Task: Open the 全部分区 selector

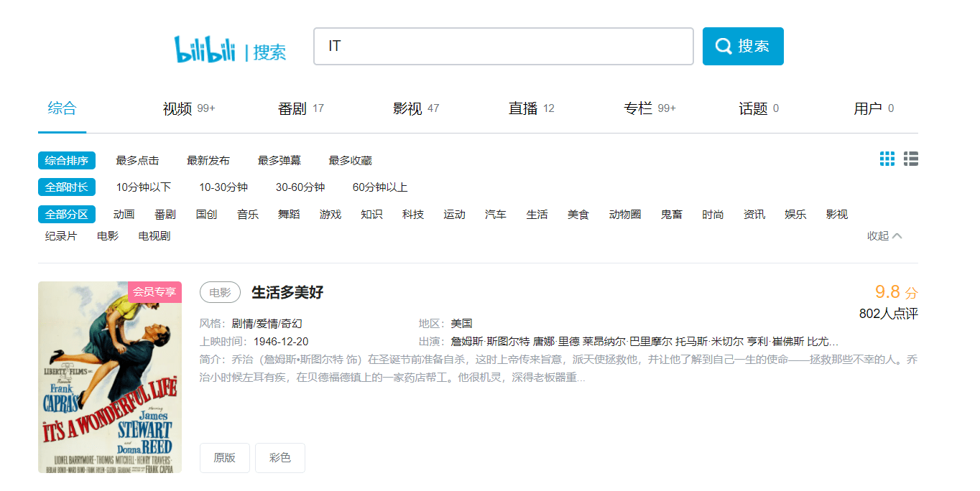Action: (x=66, y=213)
